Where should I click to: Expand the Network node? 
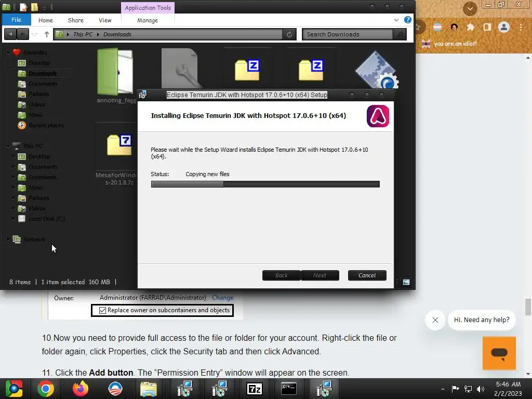pos(8,240)
